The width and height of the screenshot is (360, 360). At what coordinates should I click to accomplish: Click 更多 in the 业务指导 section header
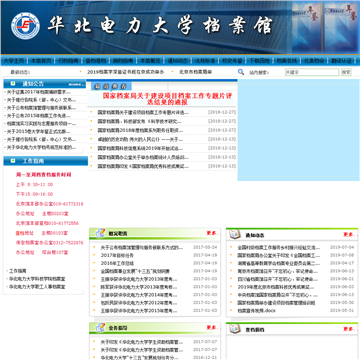212,327
